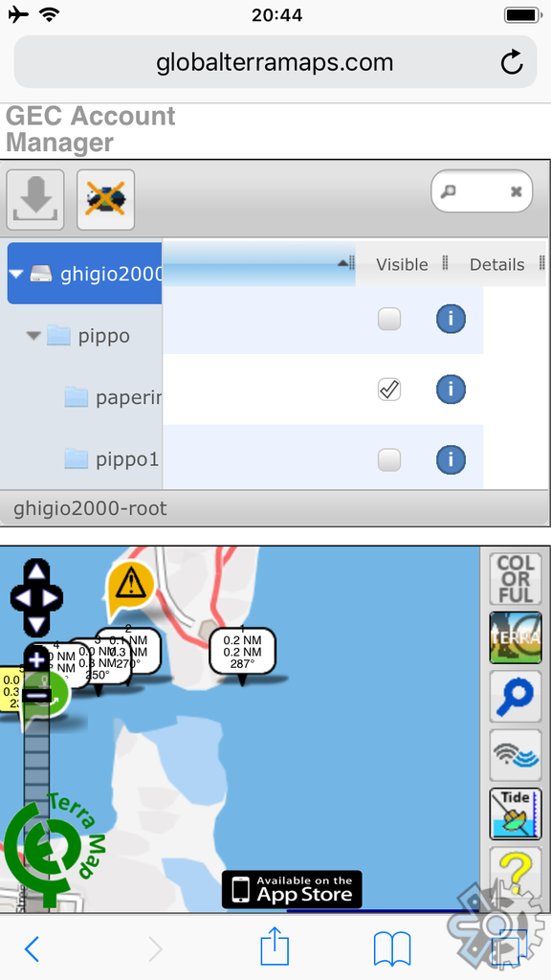Open info details for the paperin row

(x=451, y=390)
